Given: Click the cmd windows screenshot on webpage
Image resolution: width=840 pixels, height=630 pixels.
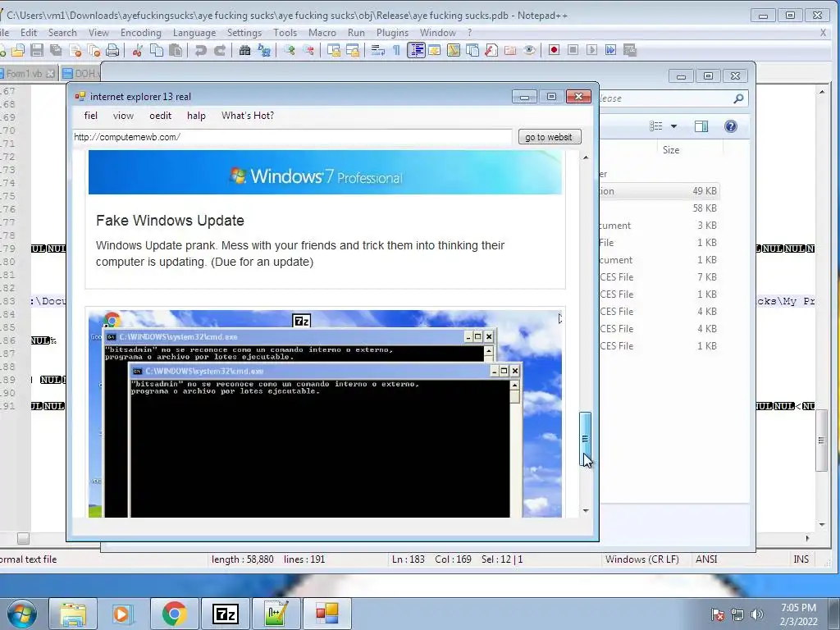Looking at the screenshot, I should 325,413.
